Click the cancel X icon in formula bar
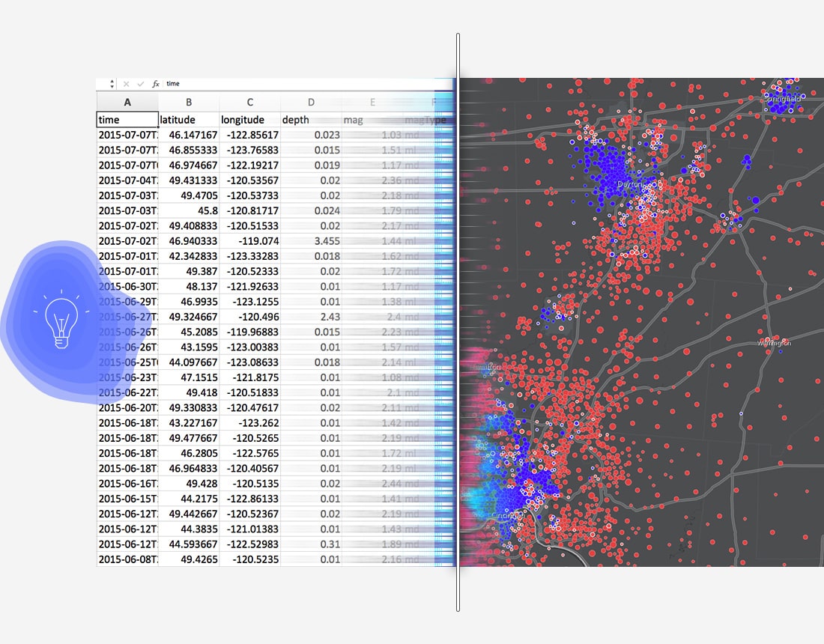 (x=126, y=84)
